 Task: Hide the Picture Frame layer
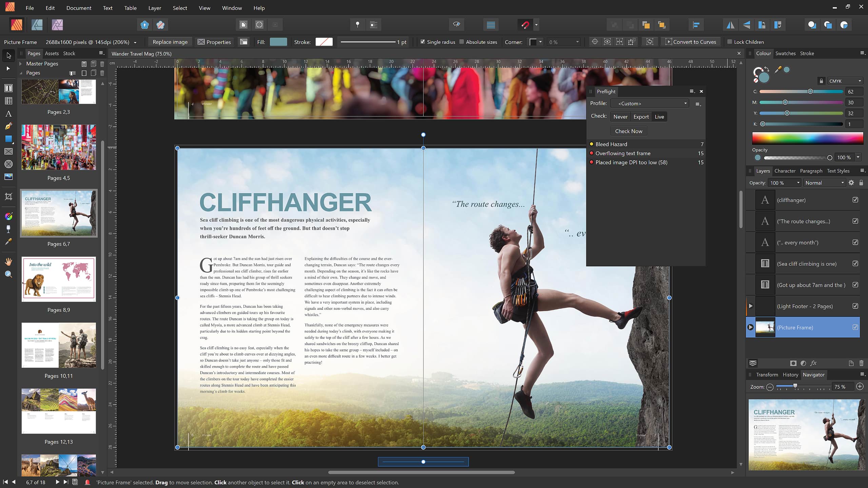pyautogui.click(x=856, y=327)
